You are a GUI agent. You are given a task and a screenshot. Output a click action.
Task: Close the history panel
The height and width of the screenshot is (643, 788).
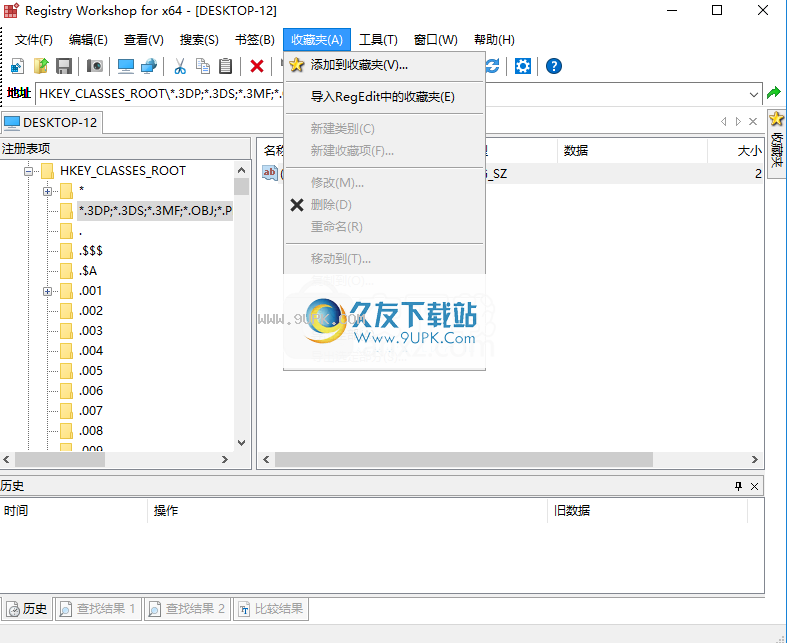pos(754,486)
